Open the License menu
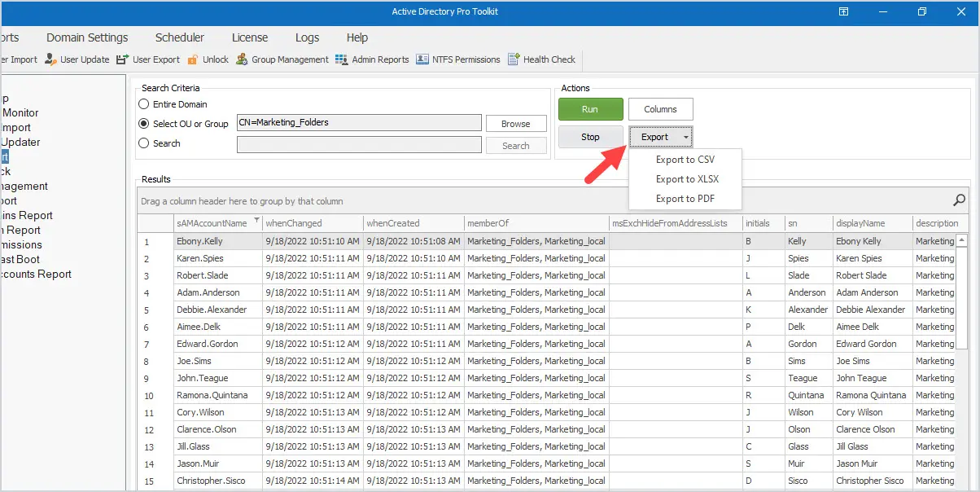 pyautogui.click(x=250, y=37)
